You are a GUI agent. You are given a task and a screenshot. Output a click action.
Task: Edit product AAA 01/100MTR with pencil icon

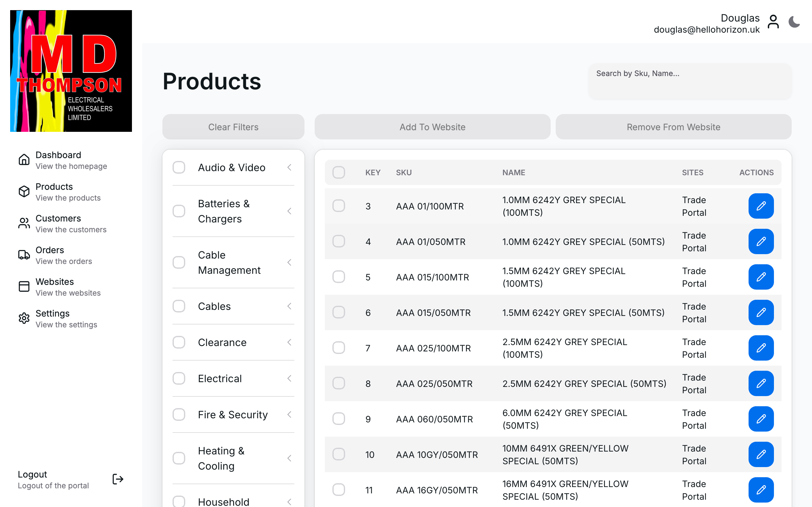tap(761, 206)
